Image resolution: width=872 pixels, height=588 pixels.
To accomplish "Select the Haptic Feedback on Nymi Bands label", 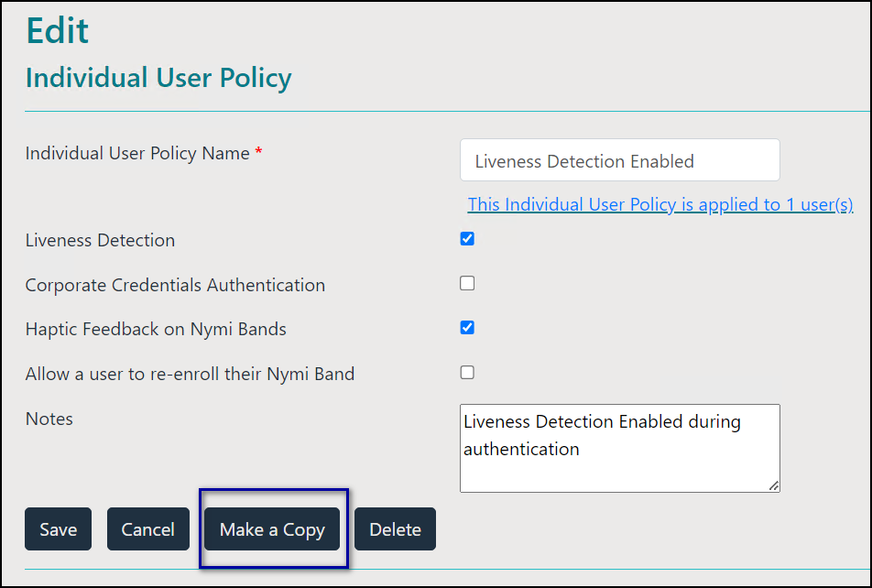I will pos(156,330).
